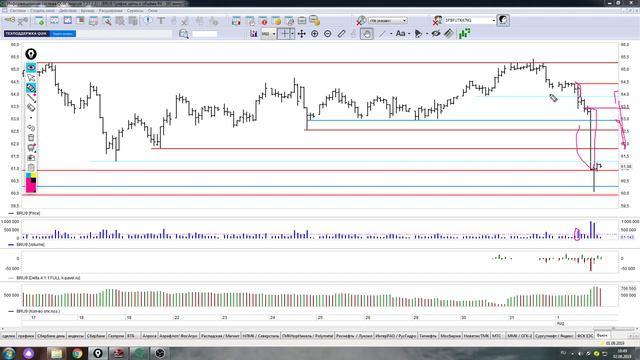Click the BRU9 Delta indicator legend label

(x=48, y=278)
